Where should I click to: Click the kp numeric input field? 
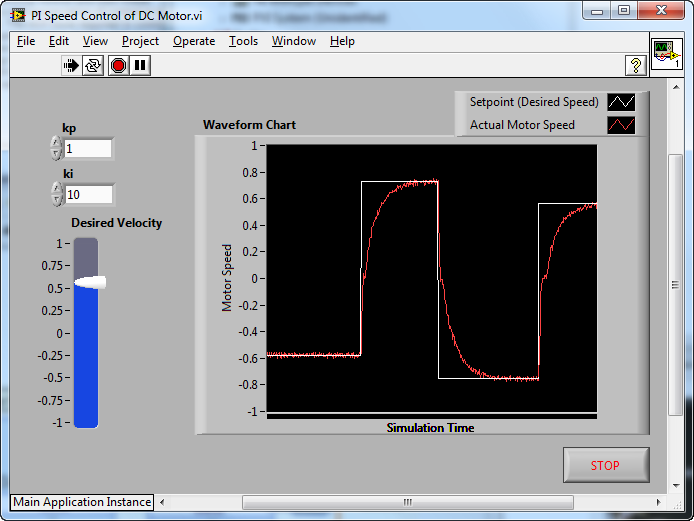point(88,149)
